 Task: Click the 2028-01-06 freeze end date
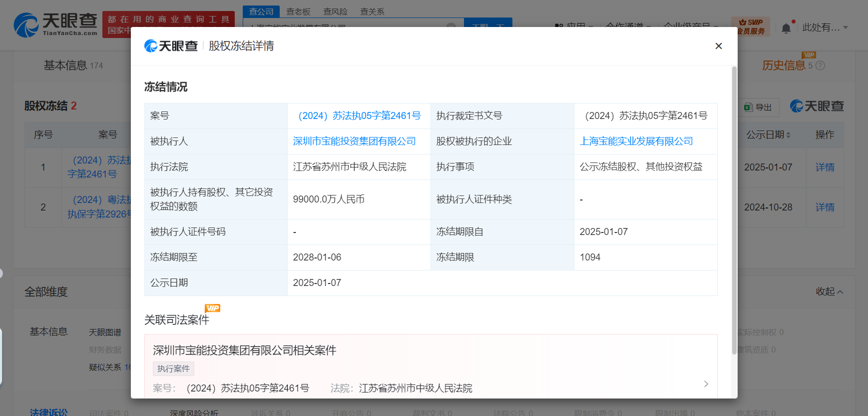[317, 257]
